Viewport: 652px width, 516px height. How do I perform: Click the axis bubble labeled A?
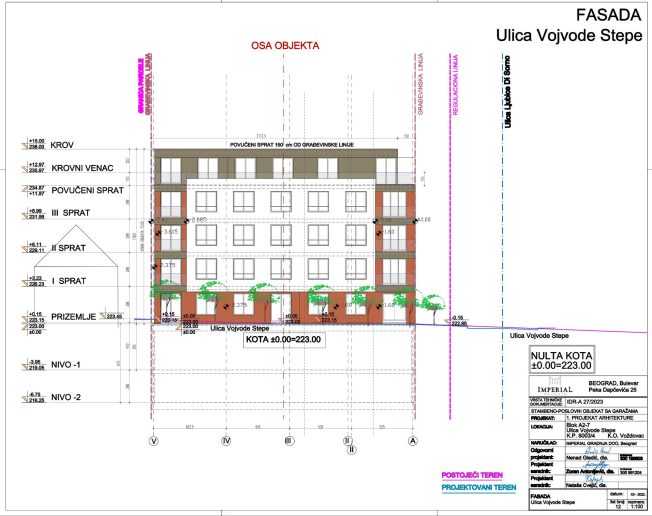click(x=412, y=441)
